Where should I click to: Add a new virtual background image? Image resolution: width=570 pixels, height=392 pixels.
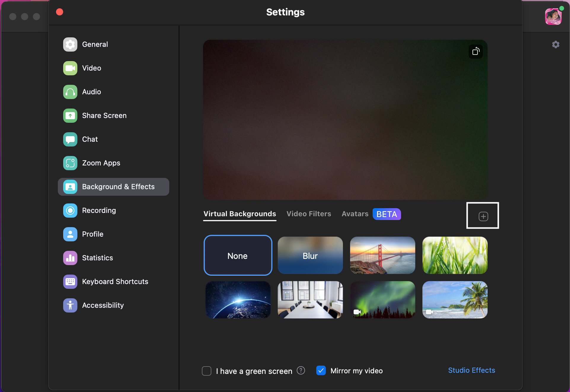click(x=483, y=216)
